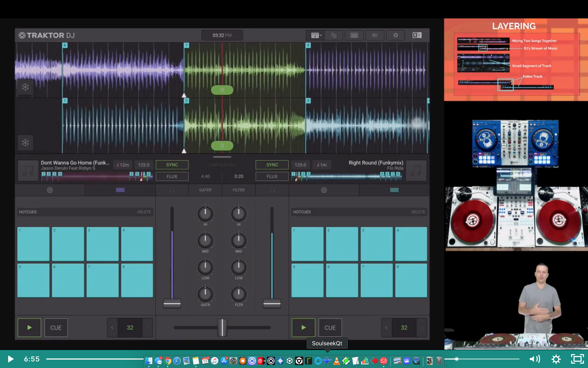Click the green grab handle on upper waveform
This screenshot has width=588, height=368.
click(222, 90)
